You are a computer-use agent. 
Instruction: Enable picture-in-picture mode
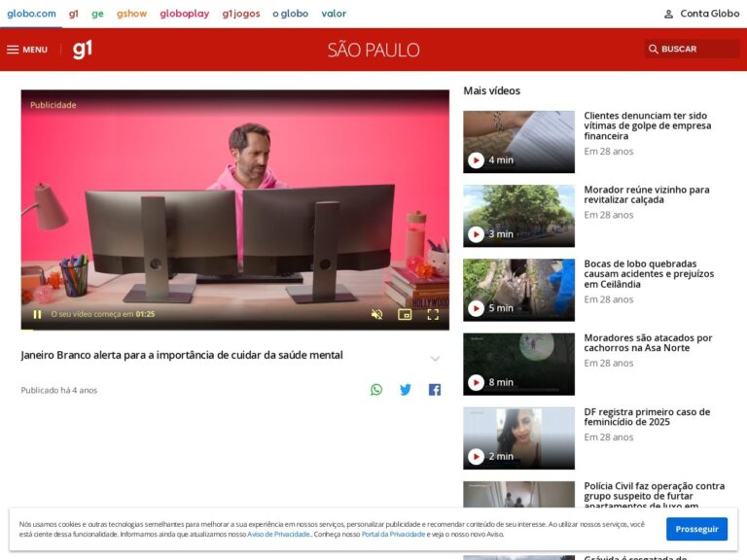point(405,314)
